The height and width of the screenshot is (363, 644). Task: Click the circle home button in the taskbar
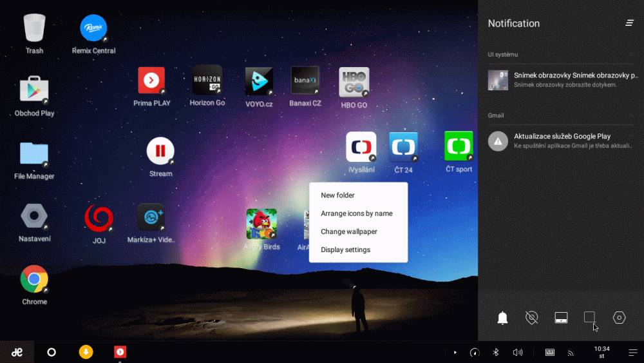[x=52, y=352]
